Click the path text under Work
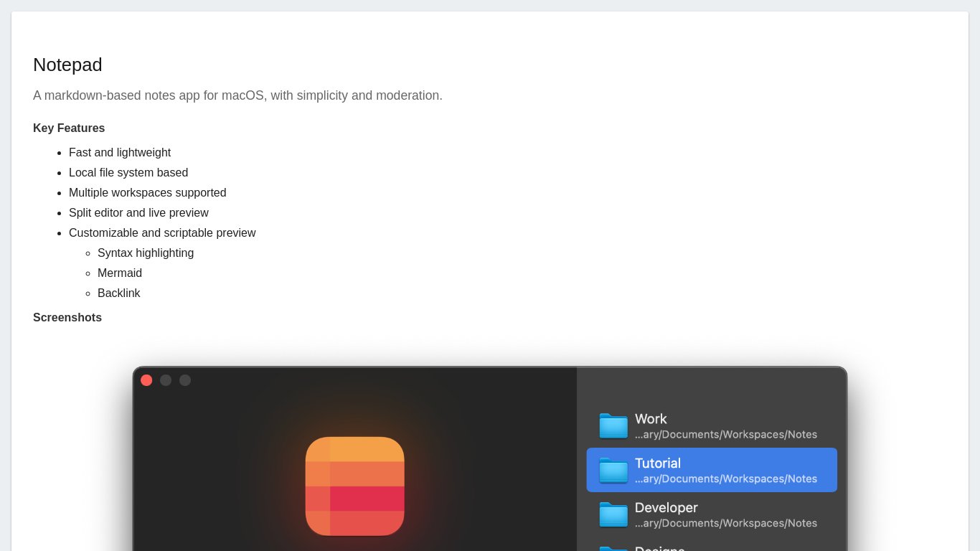The image size is (980, 551). [726, 435]
